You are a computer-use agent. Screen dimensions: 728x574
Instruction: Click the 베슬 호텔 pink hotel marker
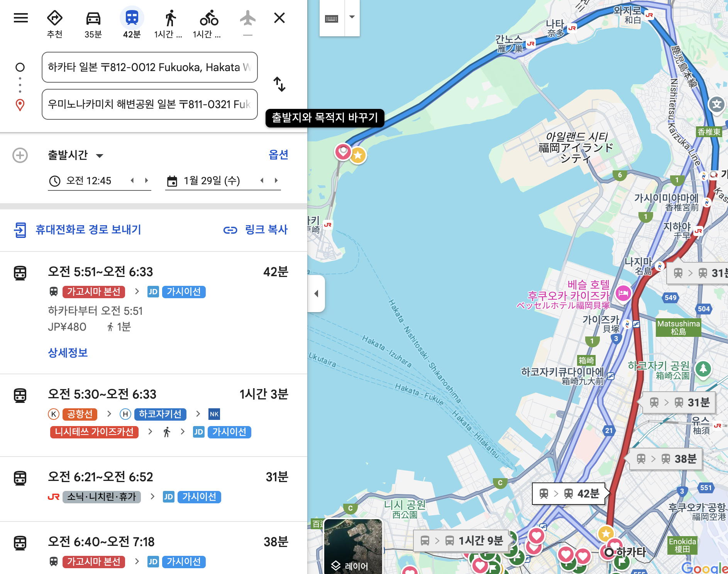click(623, 294)
